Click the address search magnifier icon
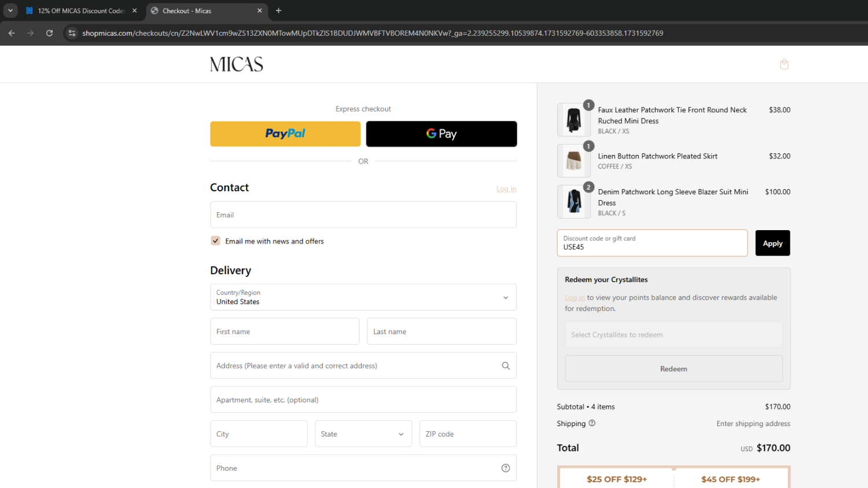 point(505,365)
